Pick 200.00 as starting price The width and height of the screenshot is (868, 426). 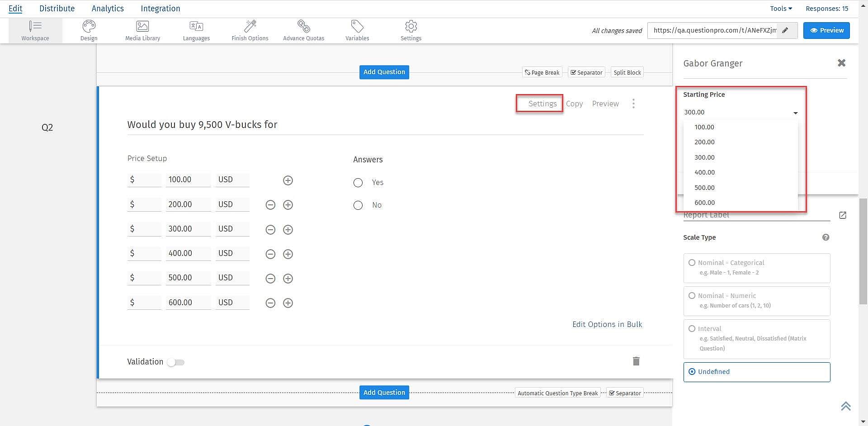741,142
